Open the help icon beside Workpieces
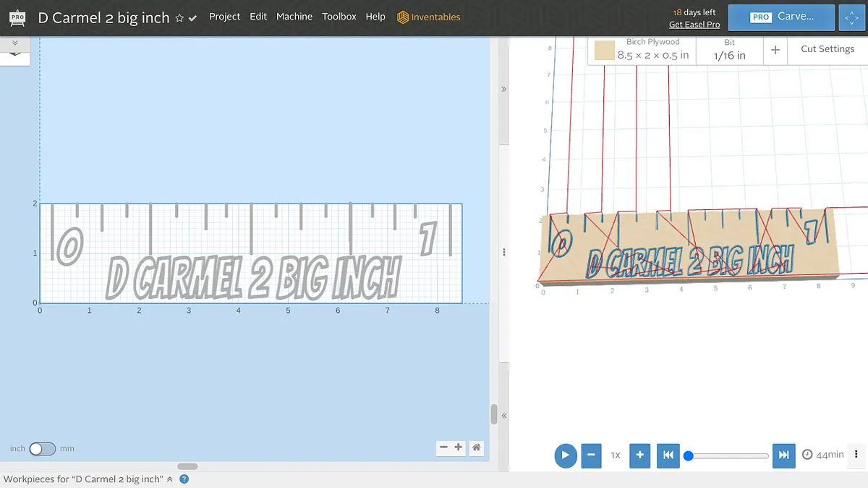The width and height of the screenshot is (868, 488). [x=184, y=479]
